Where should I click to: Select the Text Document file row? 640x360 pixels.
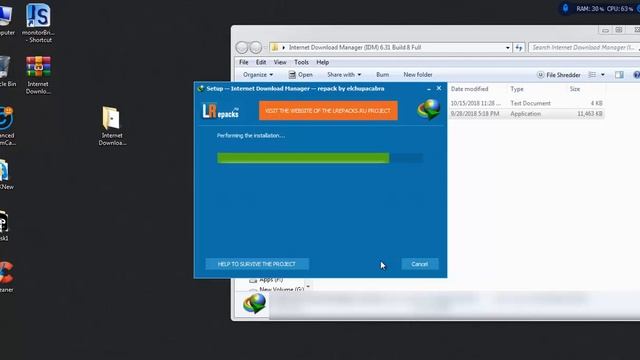[526, 103]
